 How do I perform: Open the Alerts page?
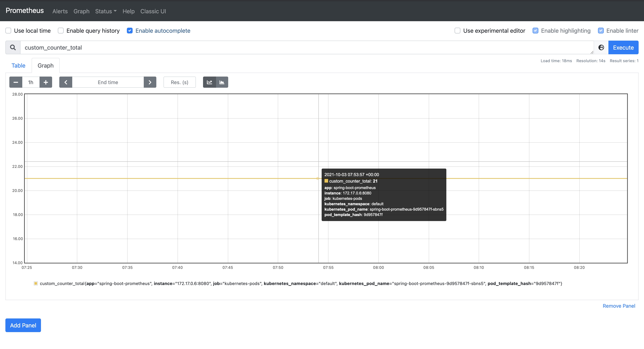click(60, 11)
